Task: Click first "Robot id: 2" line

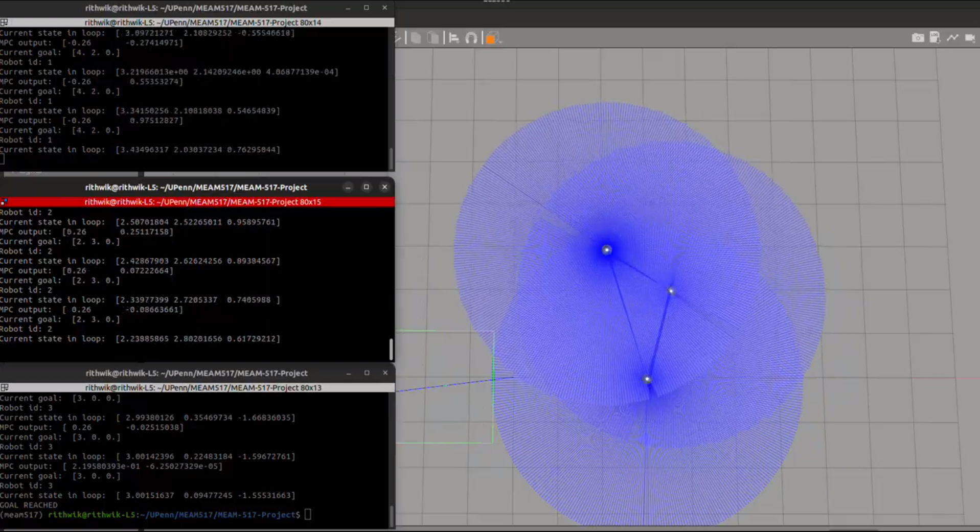Action: (x=26, y=212)
